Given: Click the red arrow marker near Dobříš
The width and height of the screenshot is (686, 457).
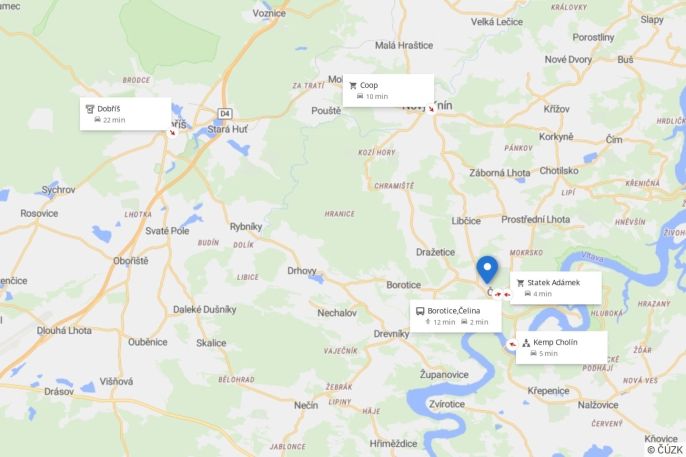Looking at the screenshot, I should 172,132.
